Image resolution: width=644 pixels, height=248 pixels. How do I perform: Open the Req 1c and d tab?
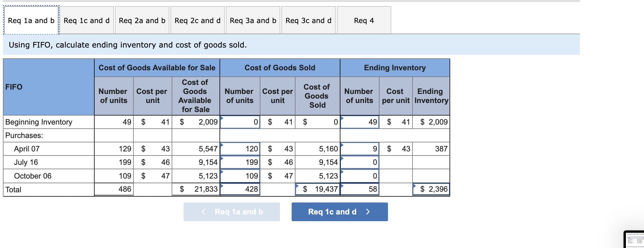pos(87,20)
